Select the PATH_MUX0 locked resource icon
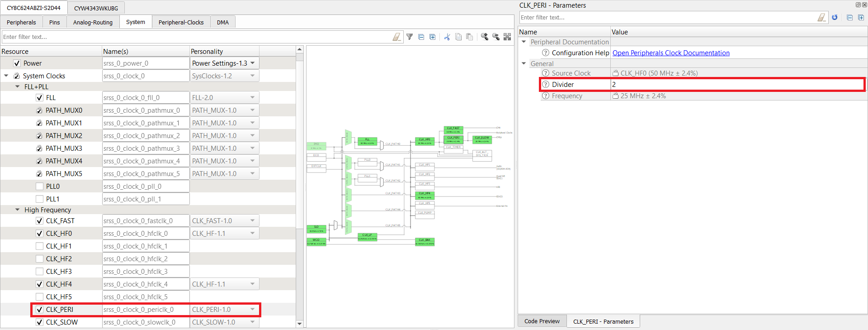868x330 pixels. (x=39, y=110)
